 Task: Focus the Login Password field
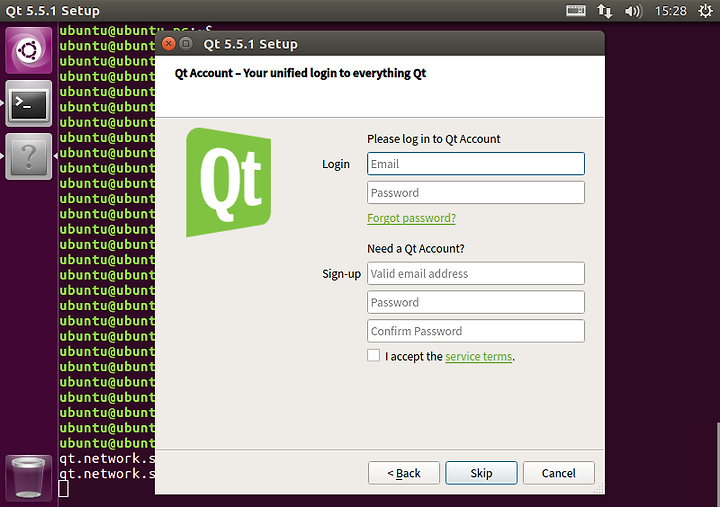[476, 192]
